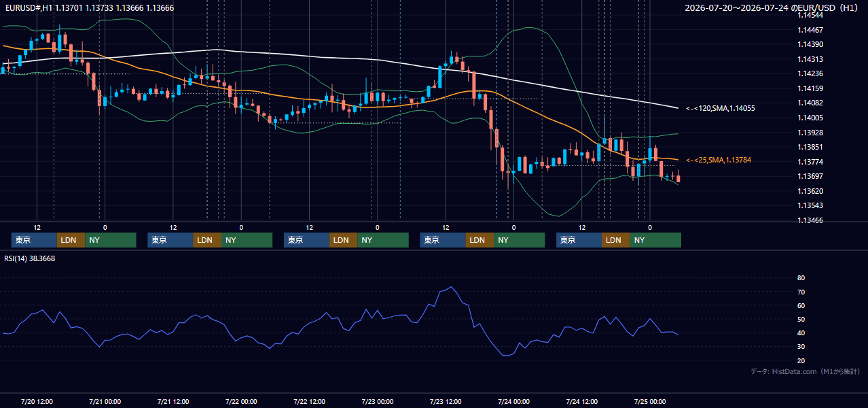The height and width of the screenshot is (408, 868).
Task: Select the 25 SMA 1.13784 label
Action: 719,160
